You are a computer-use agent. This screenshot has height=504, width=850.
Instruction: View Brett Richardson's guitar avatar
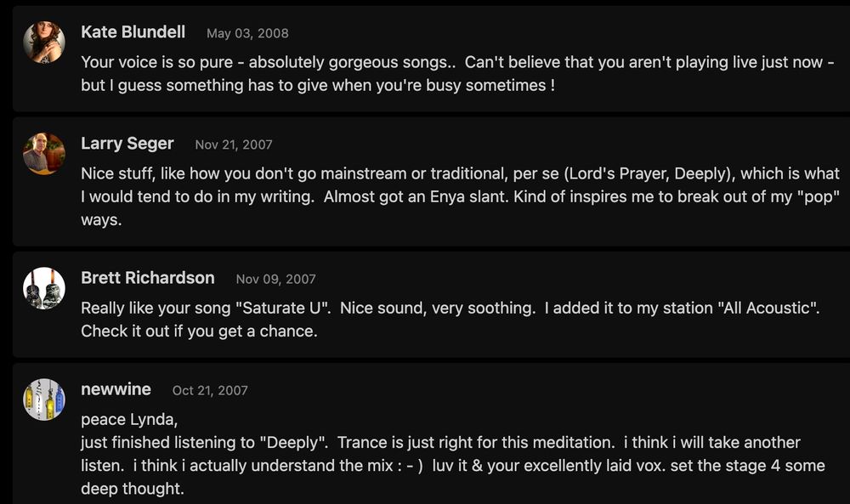click(44, 288)
